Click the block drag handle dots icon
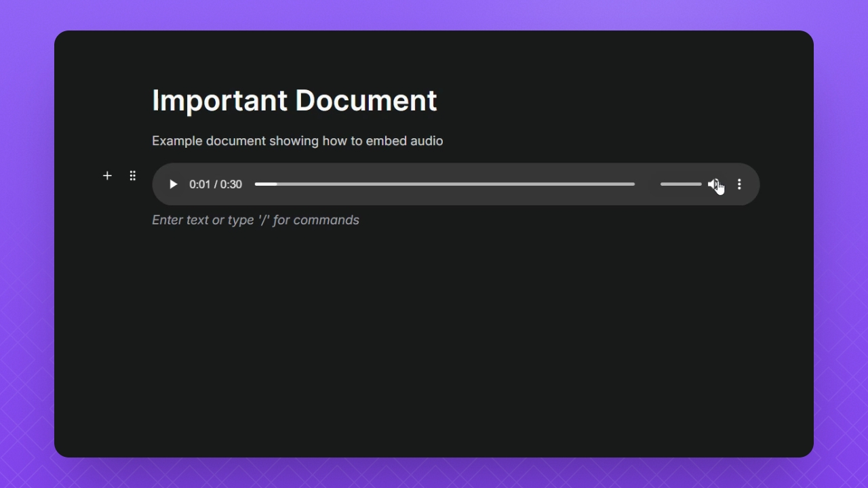The image size is (868, 488). tap(133, 176)
